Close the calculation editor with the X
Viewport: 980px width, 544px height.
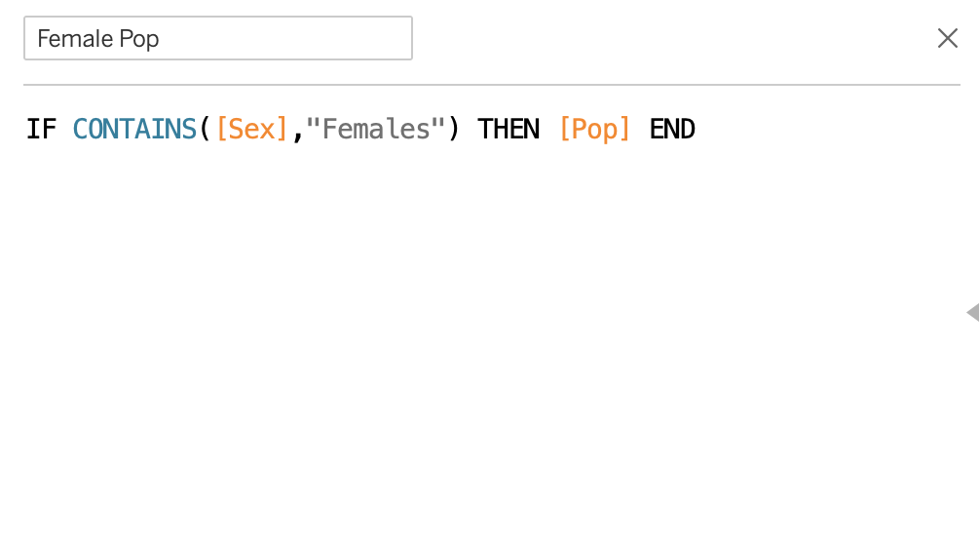coord(947,38)
